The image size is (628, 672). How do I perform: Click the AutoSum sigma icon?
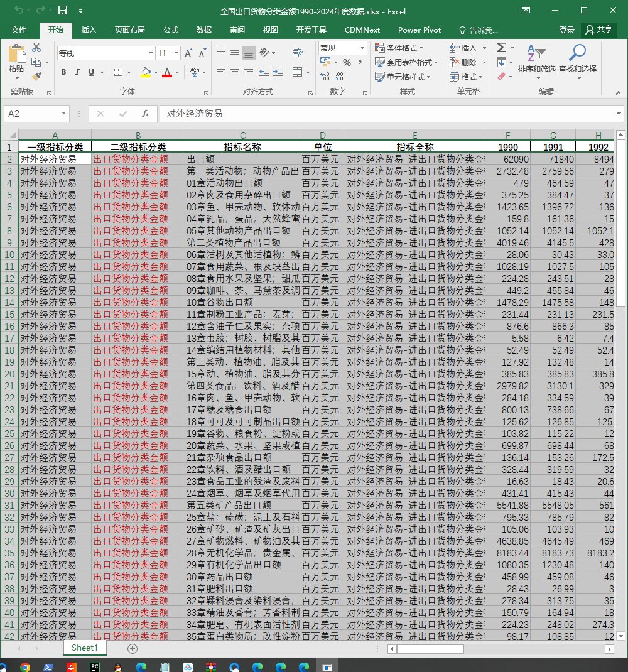coord(502,48)
